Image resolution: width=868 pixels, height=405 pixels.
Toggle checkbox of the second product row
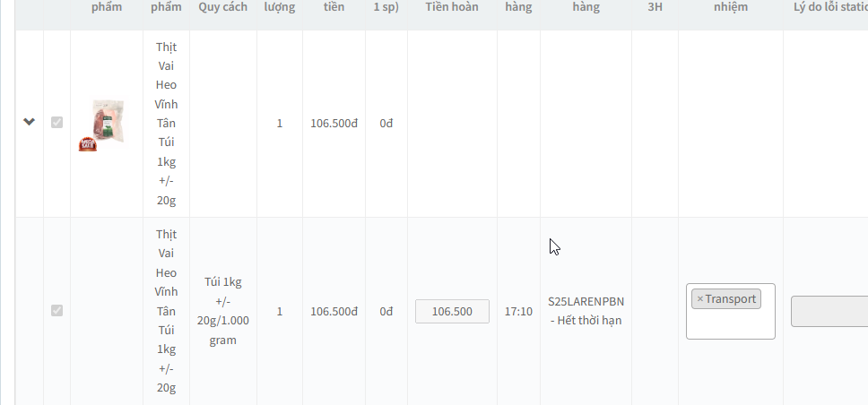point(57,310)
